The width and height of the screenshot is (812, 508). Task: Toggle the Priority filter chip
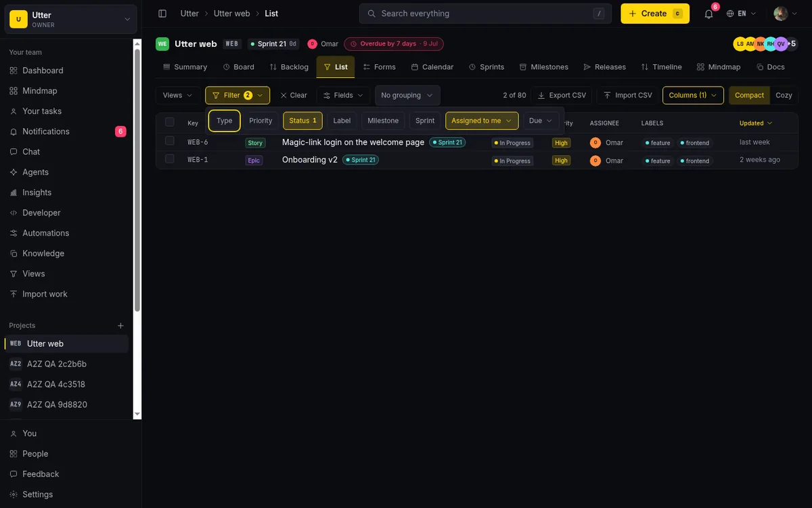[x=261, y=121]
